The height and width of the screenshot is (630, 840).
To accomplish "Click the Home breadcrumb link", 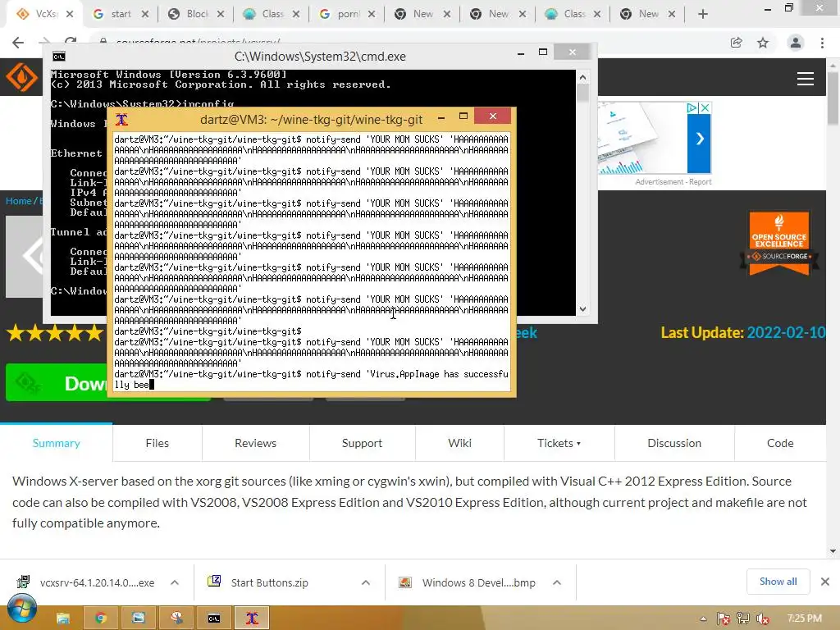I will 19,201.
